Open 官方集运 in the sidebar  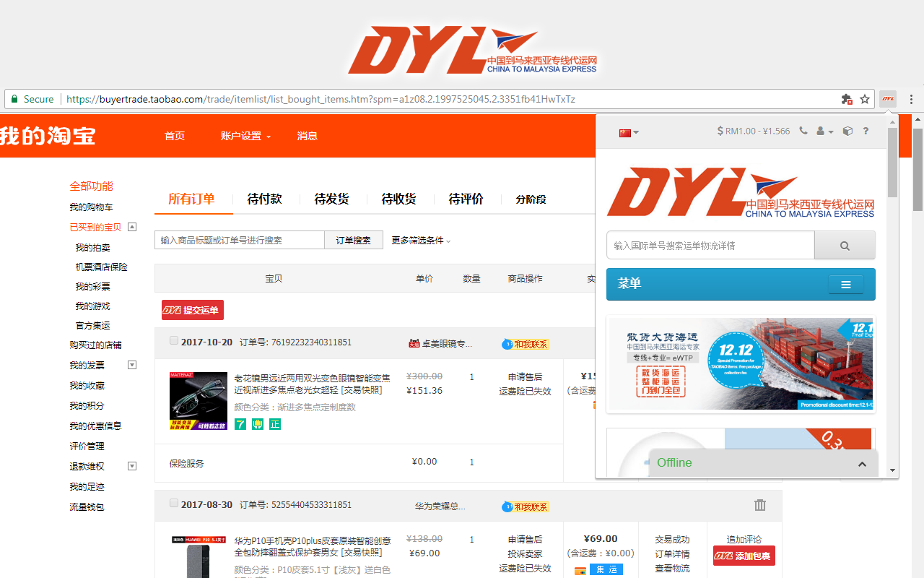(92, 326)
